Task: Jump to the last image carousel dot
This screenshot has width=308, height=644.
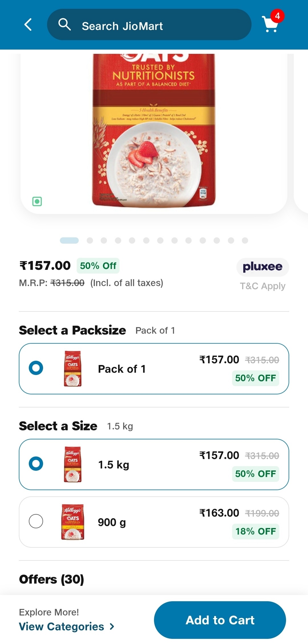Action: pos(245,241)
